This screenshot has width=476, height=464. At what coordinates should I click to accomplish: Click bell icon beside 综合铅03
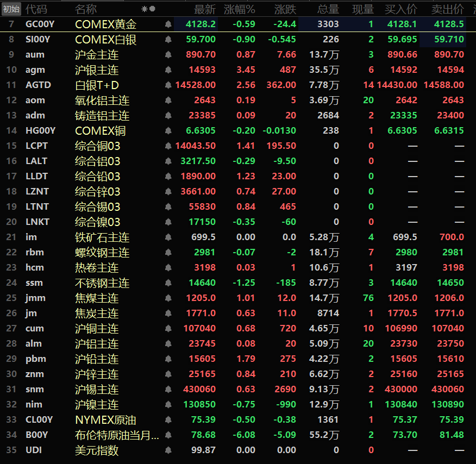click(x=168, y=177)
